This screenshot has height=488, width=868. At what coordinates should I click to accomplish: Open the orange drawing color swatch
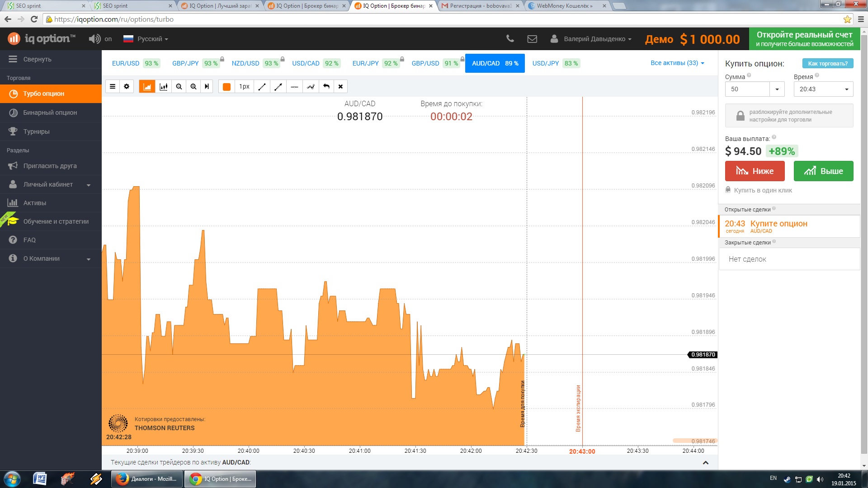click(x=227, y=87)
